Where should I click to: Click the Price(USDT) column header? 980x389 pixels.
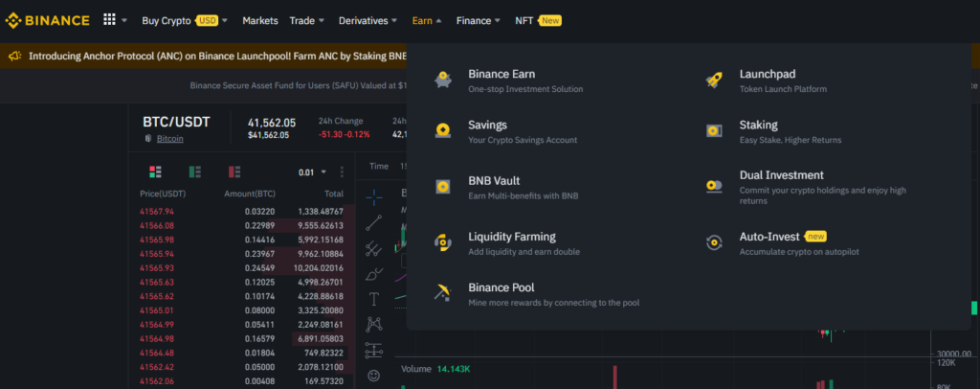pos(163,194)
